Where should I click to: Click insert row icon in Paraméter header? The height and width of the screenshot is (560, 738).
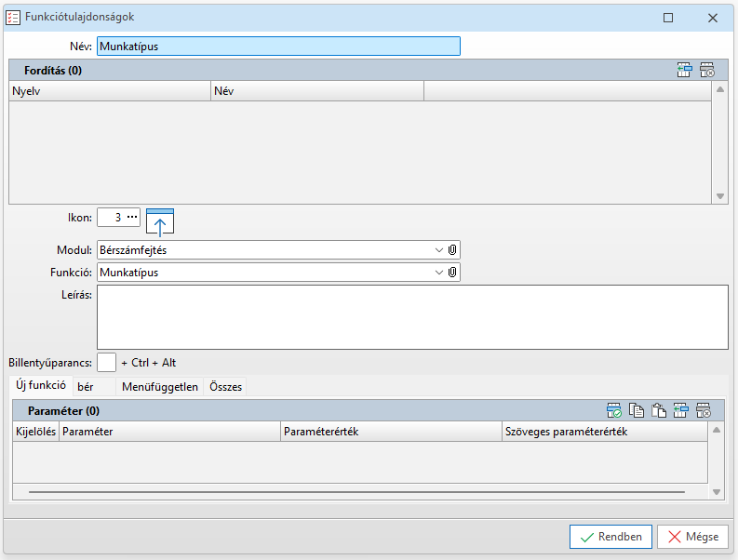(x=681, y=410)
